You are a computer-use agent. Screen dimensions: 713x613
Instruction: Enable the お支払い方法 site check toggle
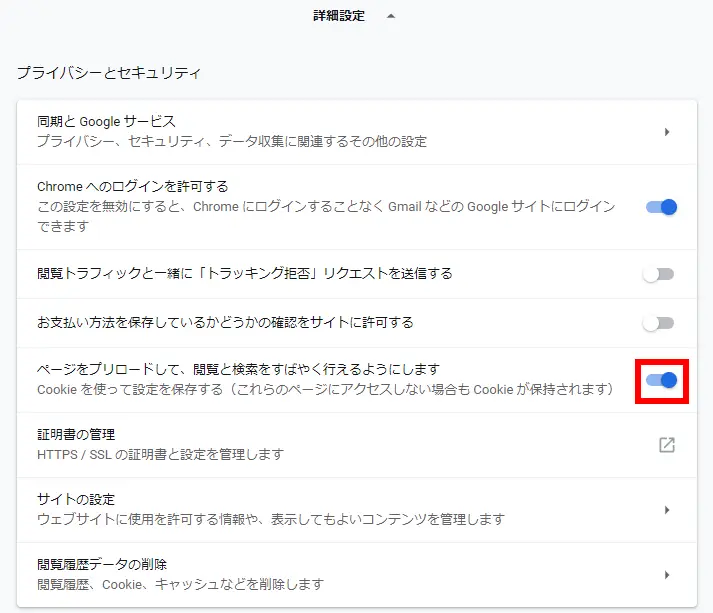click(x=658, y=323)
